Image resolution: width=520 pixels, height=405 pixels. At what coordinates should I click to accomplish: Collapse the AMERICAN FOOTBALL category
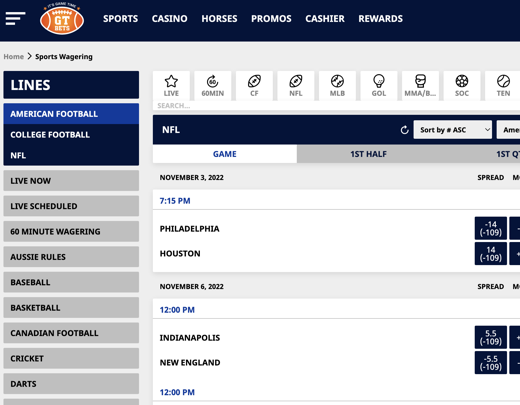[71, 114]
